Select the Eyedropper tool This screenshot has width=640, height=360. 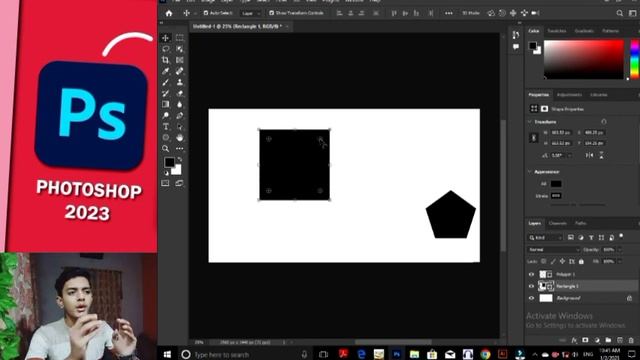coord(165,71)
